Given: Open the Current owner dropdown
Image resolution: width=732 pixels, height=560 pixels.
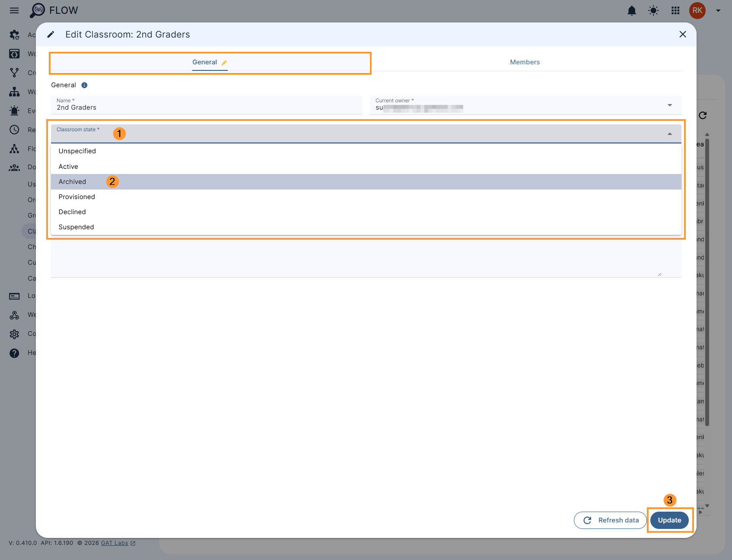Looking at the screenshot, I should pyautogui.click(x=669, y=105).
